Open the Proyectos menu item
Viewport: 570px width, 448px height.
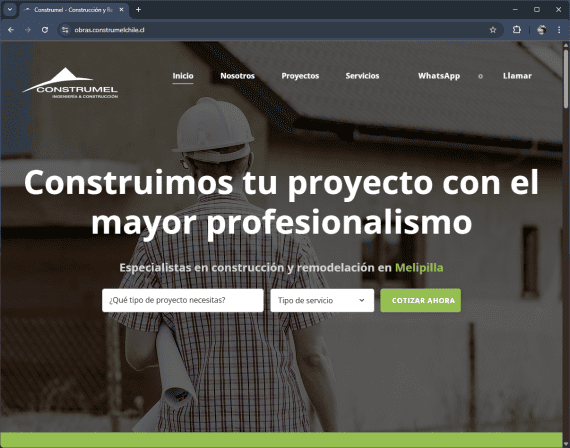pyautogui.click(x=300, y=76)
